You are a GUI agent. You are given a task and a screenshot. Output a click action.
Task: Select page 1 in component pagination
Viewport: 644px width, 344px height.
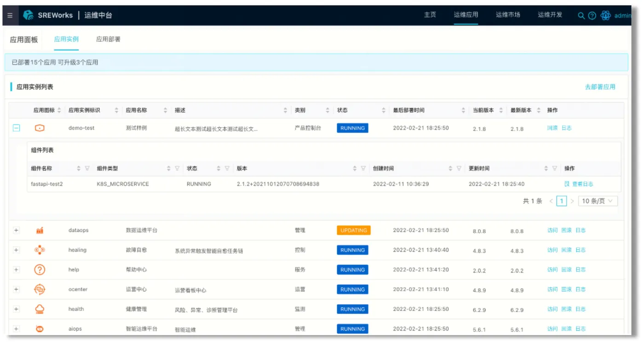[x=561, y=201]
